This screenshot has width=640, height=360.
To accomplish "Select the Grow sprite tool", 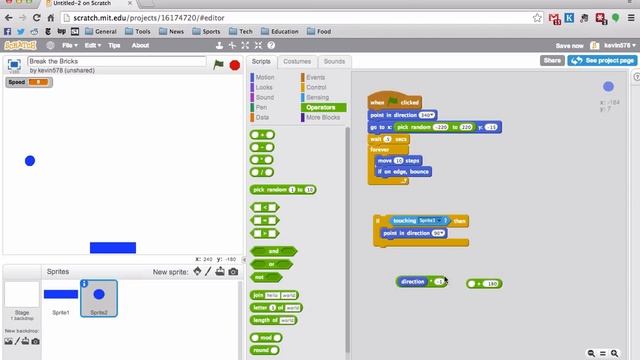I will click(x=245, y=45).
